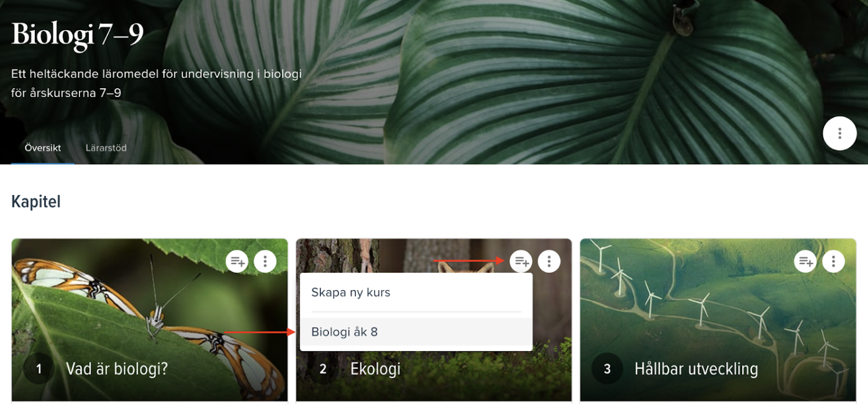Open three-dot menu on Vad är biologi card
868x404 pixels.
click(265, 261)
